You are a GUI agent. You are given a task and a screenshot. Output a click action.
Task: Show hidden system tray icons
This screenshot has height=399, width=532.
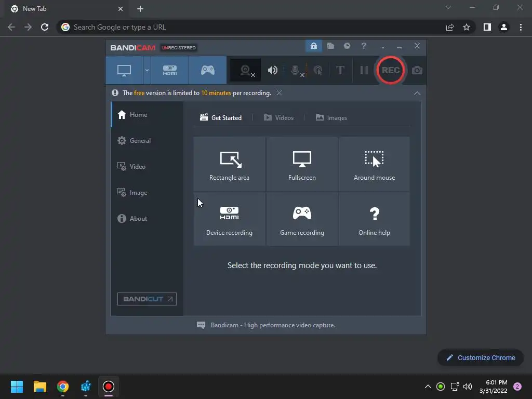(428, 387)
